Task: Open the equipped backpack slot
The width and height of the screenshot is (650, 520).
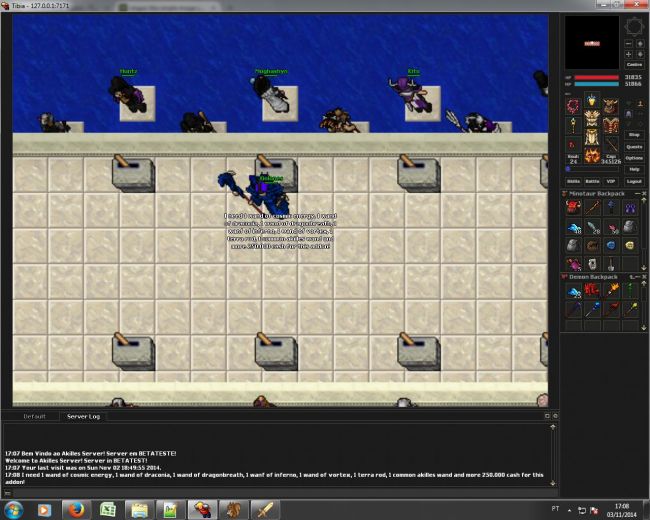Action: tap(611, 106)
